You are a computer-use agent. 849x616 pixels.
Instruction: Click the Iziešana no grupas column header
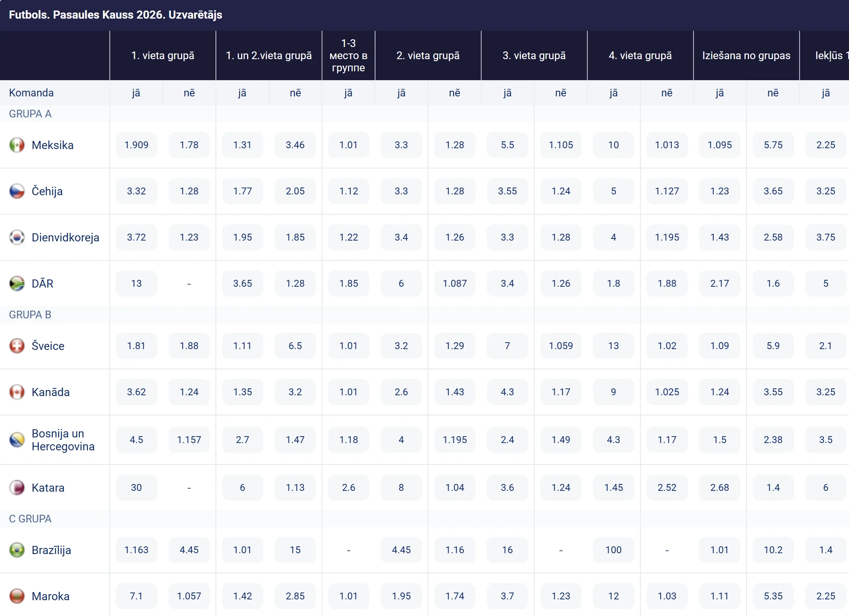point(747,55)
